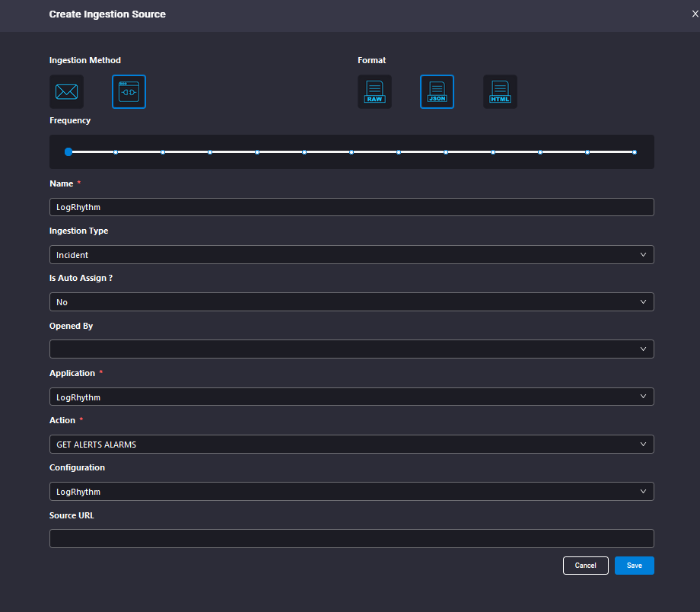Click the Save button

[635, 566]
